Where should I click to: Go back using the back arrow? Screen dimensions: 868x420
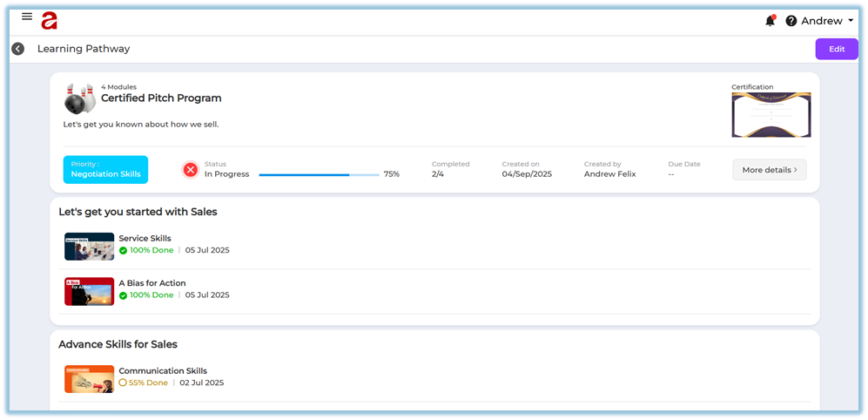(17, 49)
